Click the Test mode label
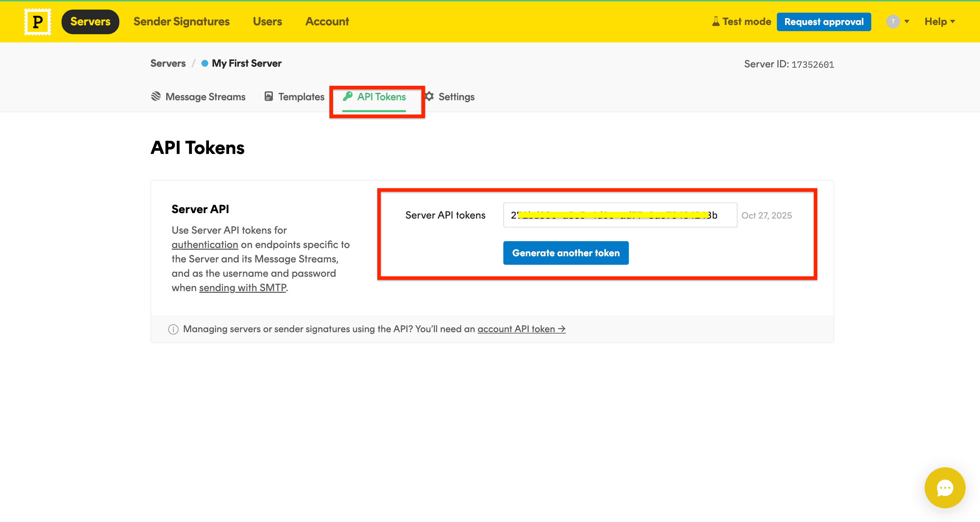This screenshot has height=522, width=980. pyautogui.click(x=747, y=22)
